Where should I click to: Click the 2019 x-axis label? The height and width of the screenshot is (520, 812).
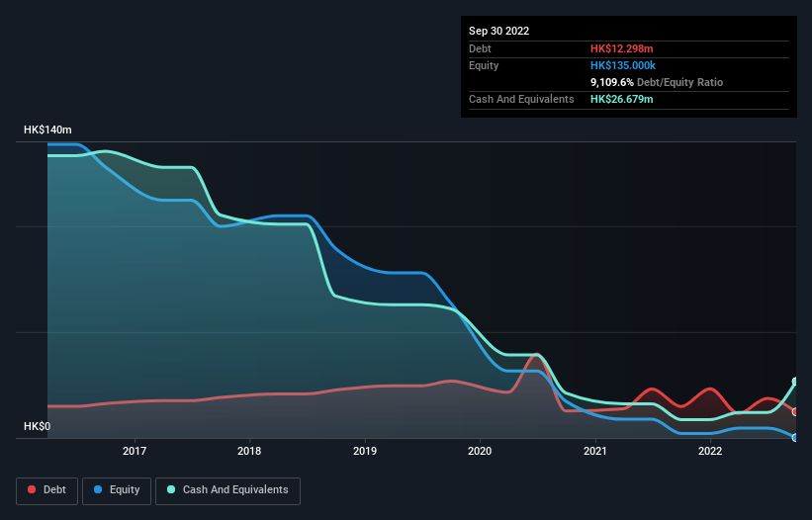point(365,451)
